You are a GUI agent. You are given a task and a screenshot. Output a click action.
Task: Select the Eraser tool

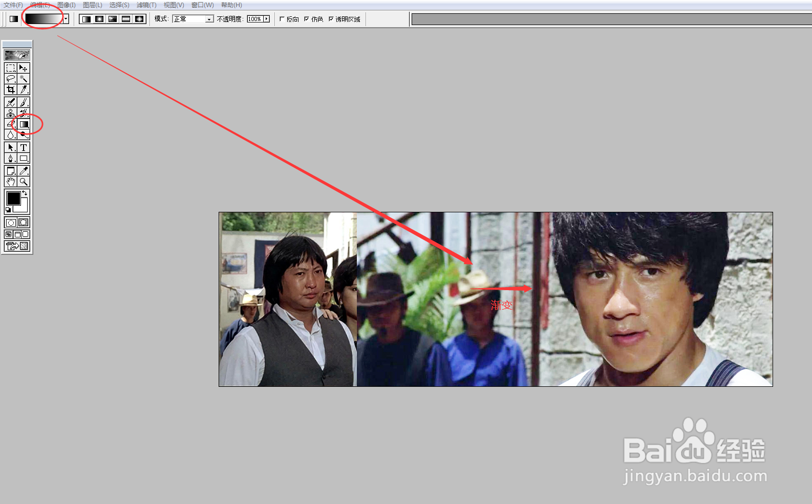pos(11,124)
